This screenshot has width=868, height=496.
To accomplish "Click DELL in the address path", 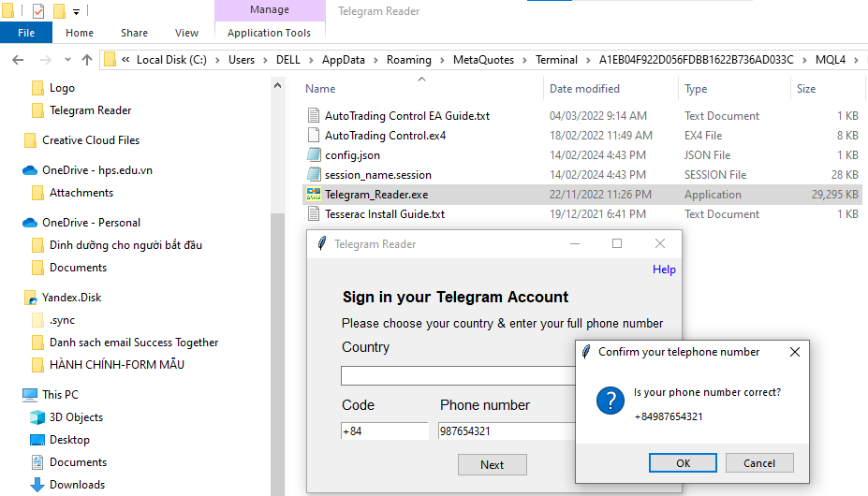I will [287, 60].
